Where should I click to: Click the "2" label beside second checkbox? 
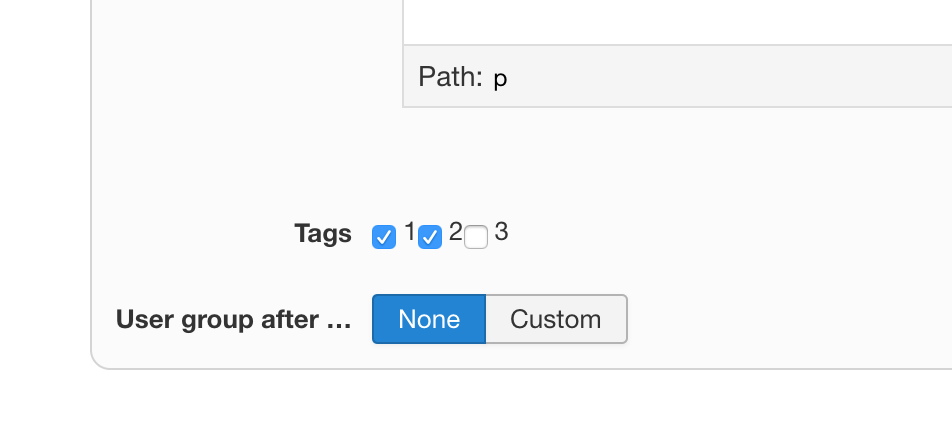coord(456,233)
